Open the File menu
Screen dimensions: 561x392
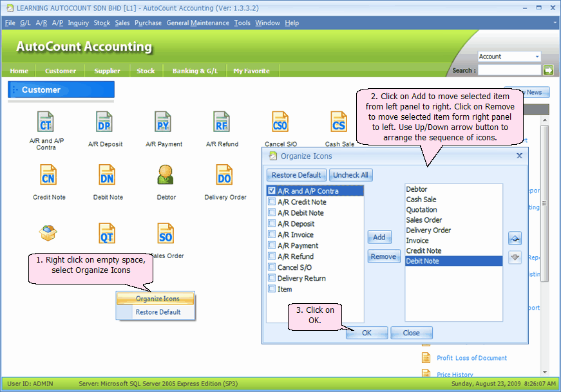click(10, 23)
